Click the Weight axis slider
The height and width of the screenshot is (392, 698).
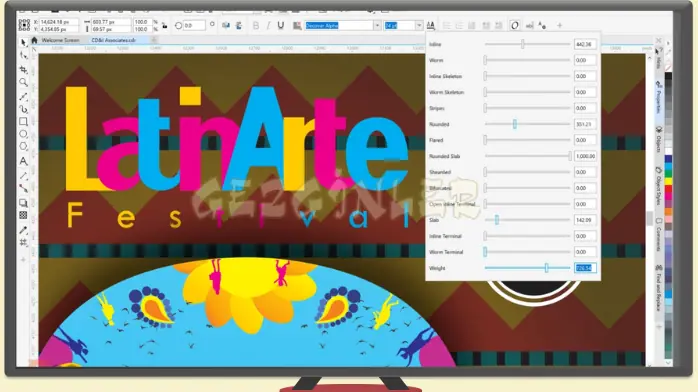click(528, 268)
